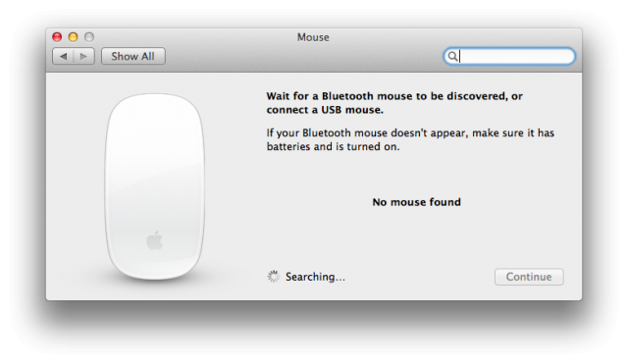Click the 'Mouse' window title
628x364 pixels.
click(313, 37)
